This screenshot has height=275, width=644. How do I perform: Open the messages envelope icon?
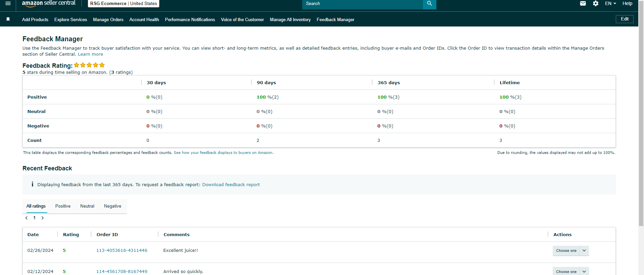pos(583,3)
